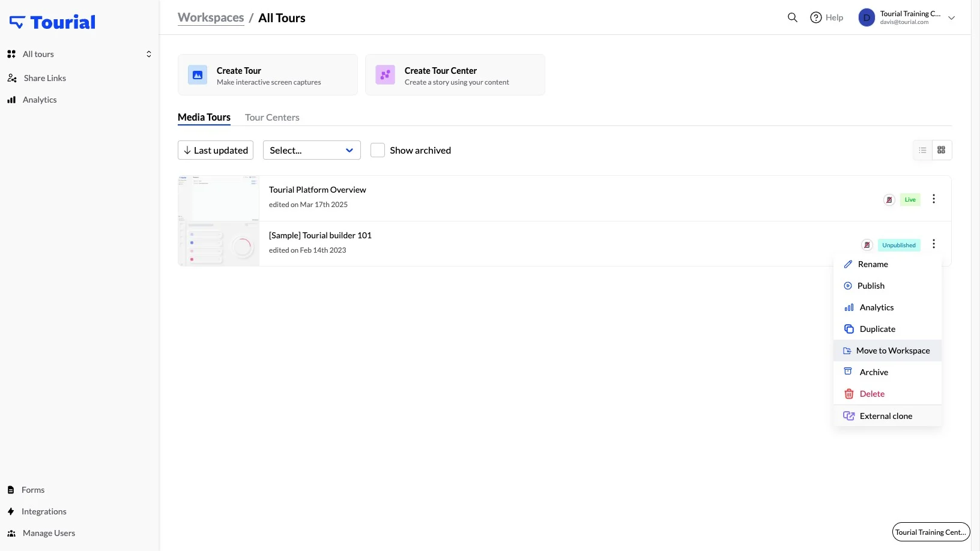Click the owner icon beside Live badge
This screenshot has height=551, width=980.
coord(889,200)
